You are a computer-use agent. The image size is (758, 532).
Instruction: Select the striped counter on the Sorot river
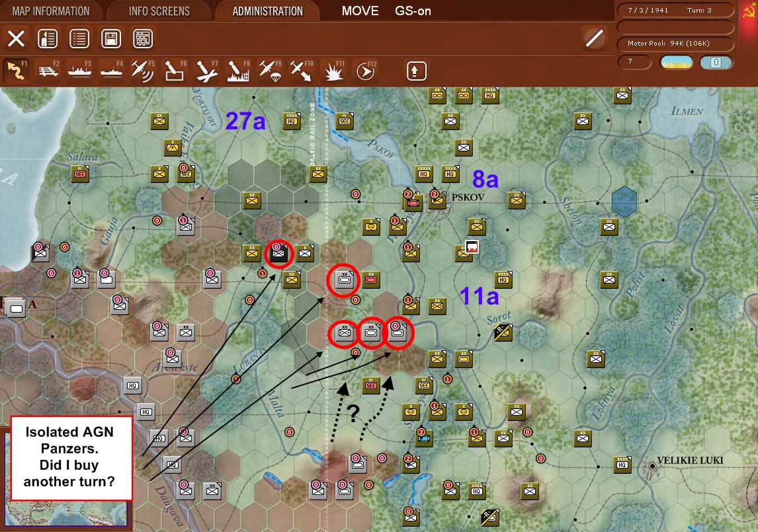click(503, 332)
